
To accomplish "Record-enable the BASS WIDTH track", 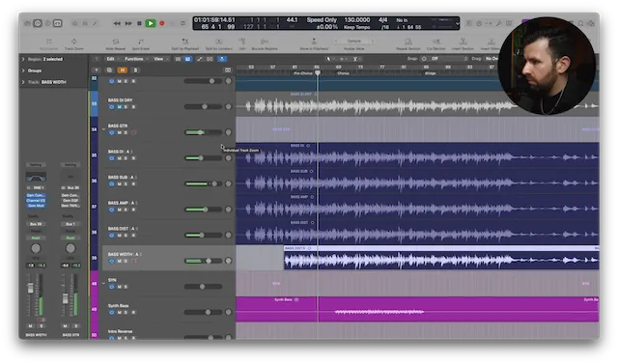I will (x=133, y=262).
